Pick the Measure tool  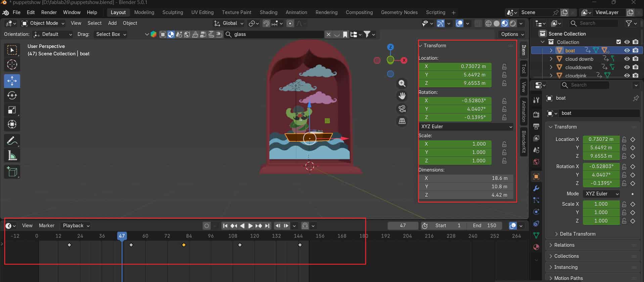click(x=12, y=155)
